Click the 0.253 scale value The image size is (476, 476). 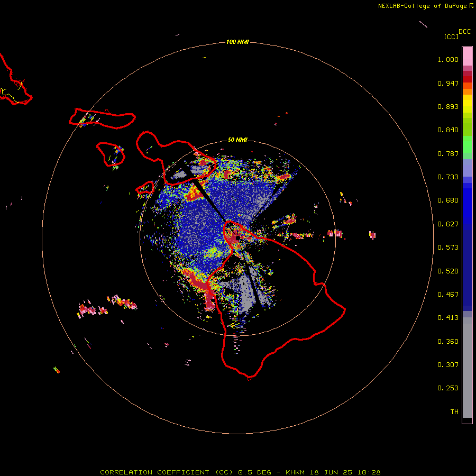448,388
